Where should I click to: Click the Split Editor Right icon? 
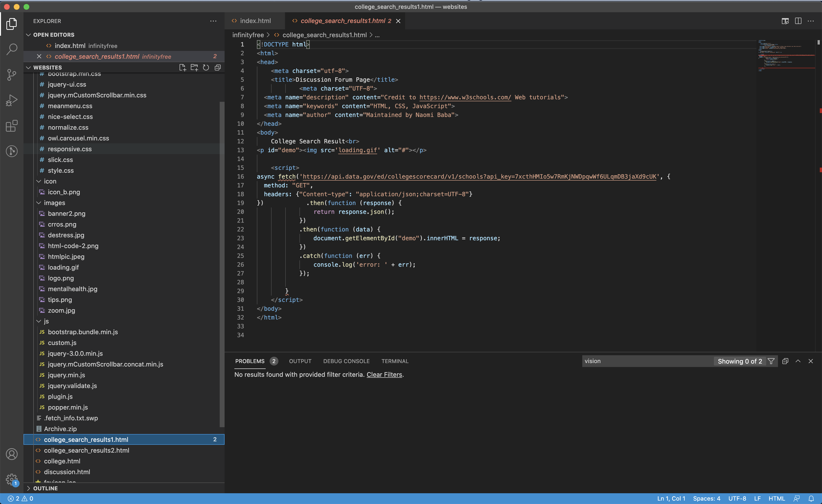pos(798,21)
